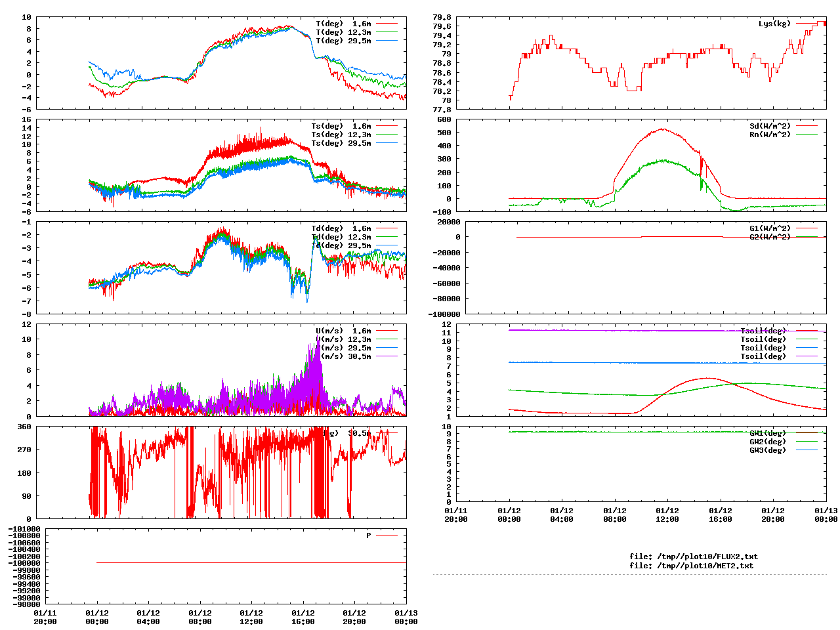Click the 'Sd(W/m^2)' legend label
Viewport: 840px width, 630px height.
point(770,126)
